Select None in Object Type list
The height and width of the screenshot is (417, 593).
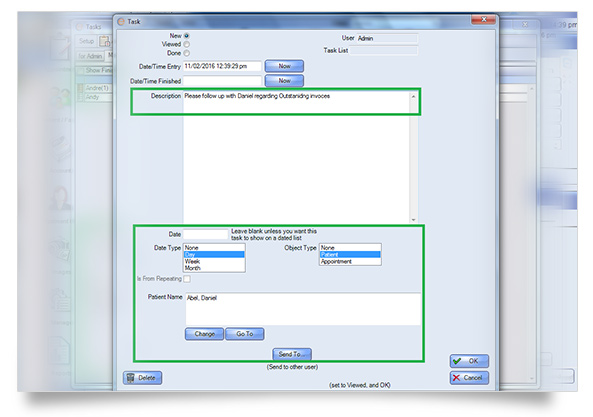(x=350, y=248)
